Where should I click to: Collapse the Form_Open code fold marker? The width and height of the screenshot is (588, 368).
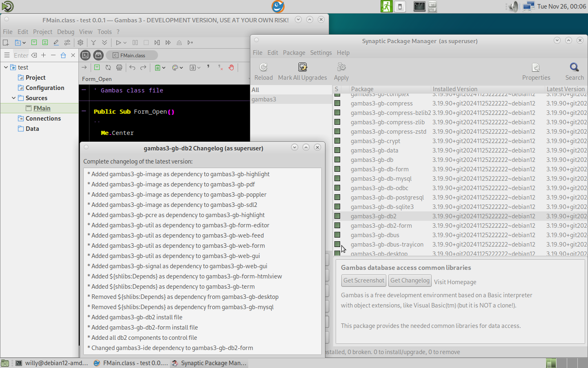84,111
